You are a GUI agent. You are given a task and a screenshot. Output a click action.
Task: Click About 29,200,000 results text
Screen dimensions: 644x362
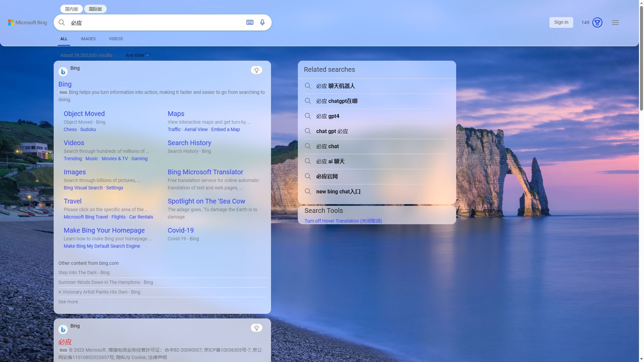(x=86, y=55)
